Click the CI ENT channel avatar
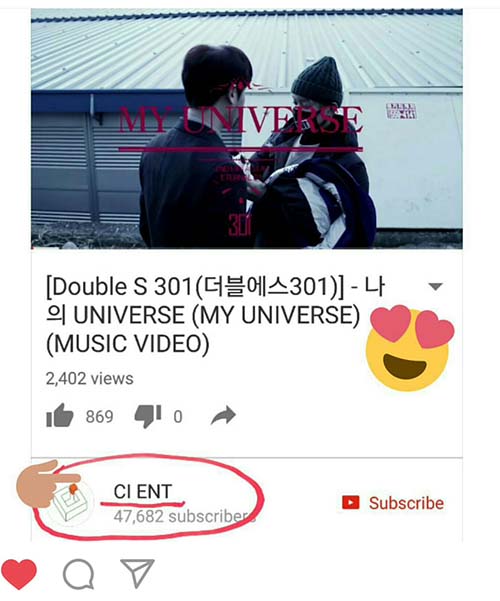Viewport: 500px width, 601px height. click(x=71, y=504)
